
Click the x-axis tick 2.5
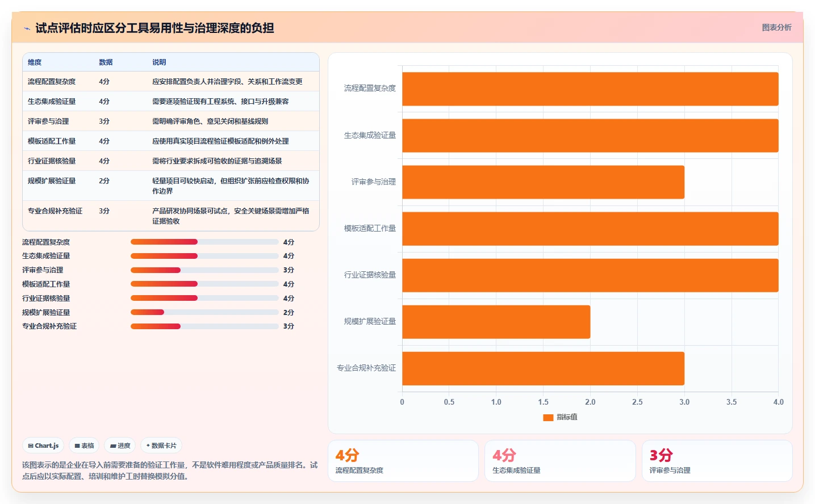(637, 402)
